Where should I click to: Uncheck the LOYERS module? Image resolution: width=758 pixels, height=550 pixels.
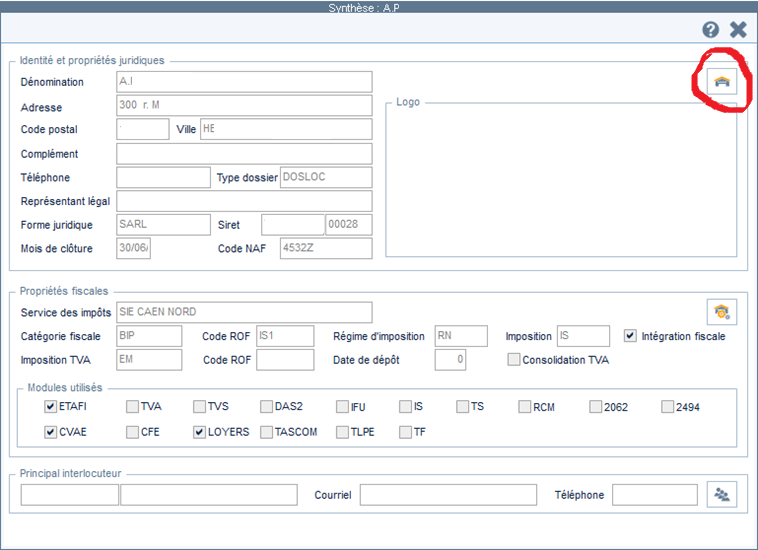click(x=199, y=432)
